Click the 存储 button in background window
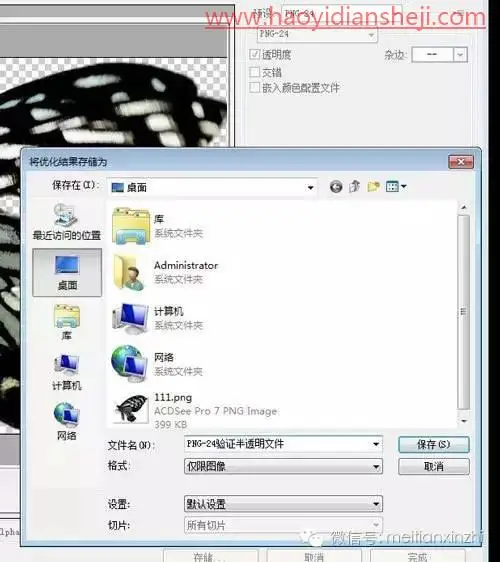Viewport: 500px width, 562px height. [211, 556]
